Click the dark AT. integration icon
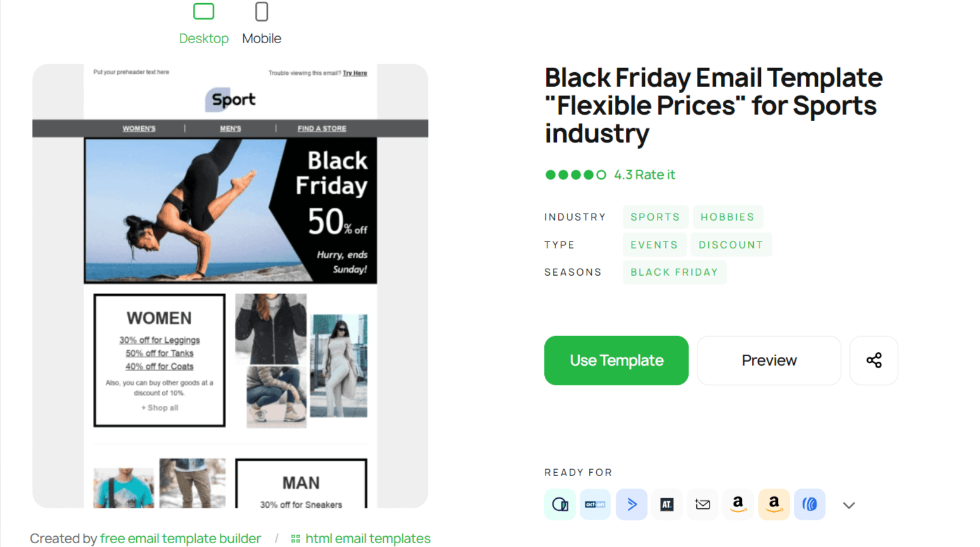This screenshot has width=980, height=547. tap(666, 505)
